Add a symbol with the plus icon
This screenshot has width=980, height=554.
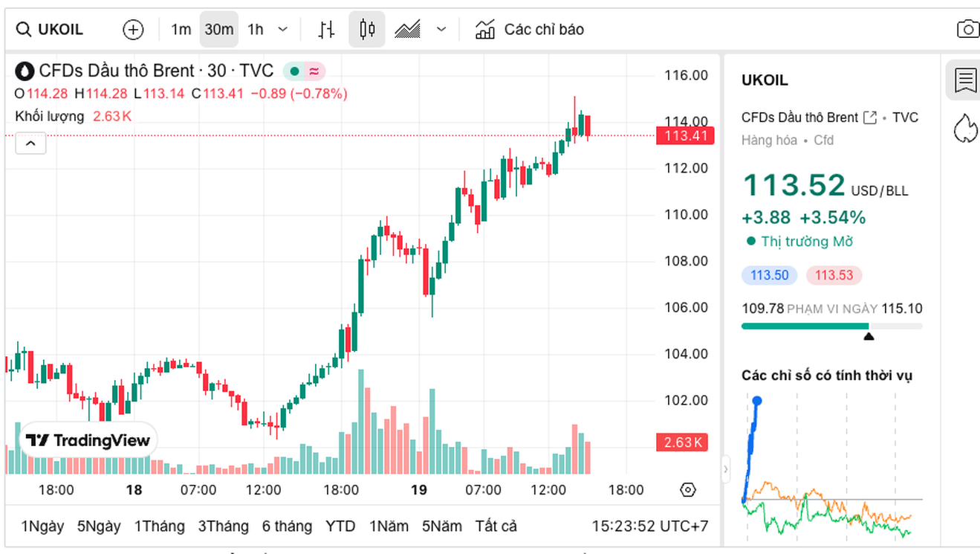133,30
